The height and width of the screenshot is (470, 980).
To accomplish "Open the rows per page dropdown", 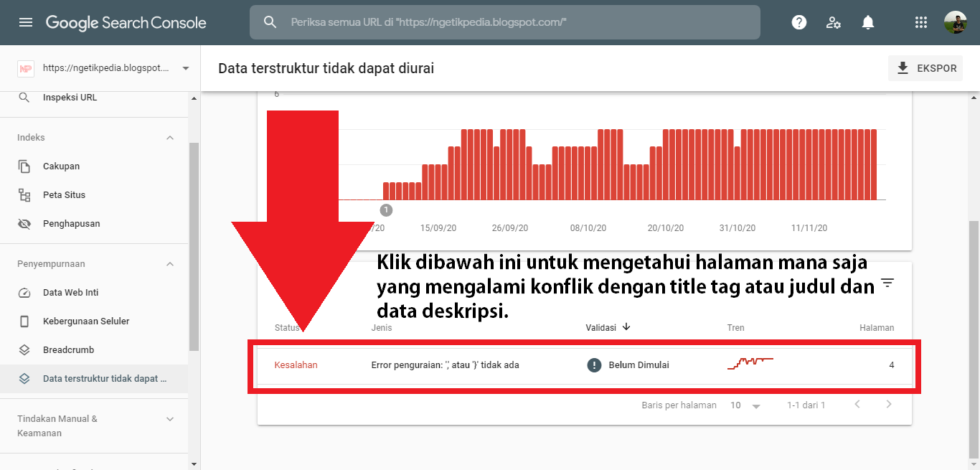I will tap(745, 405).
